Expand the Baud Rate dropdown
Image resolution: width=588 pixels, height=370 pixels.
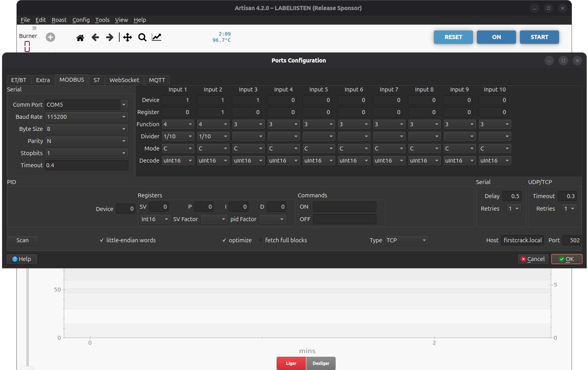(86, 117)
